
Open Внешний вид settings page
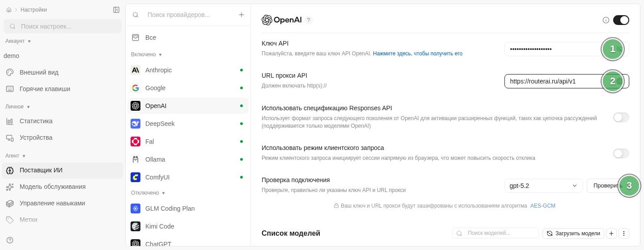pos(63,72)
